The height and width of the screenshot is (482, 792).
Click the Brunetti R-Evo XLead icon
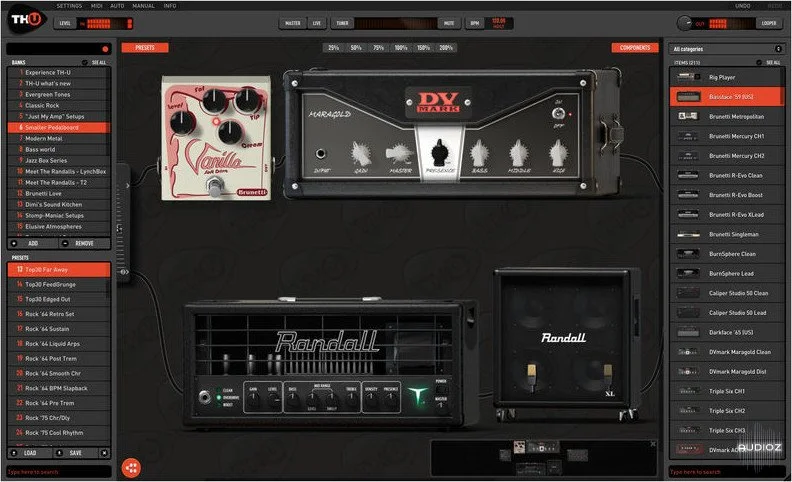688,214
